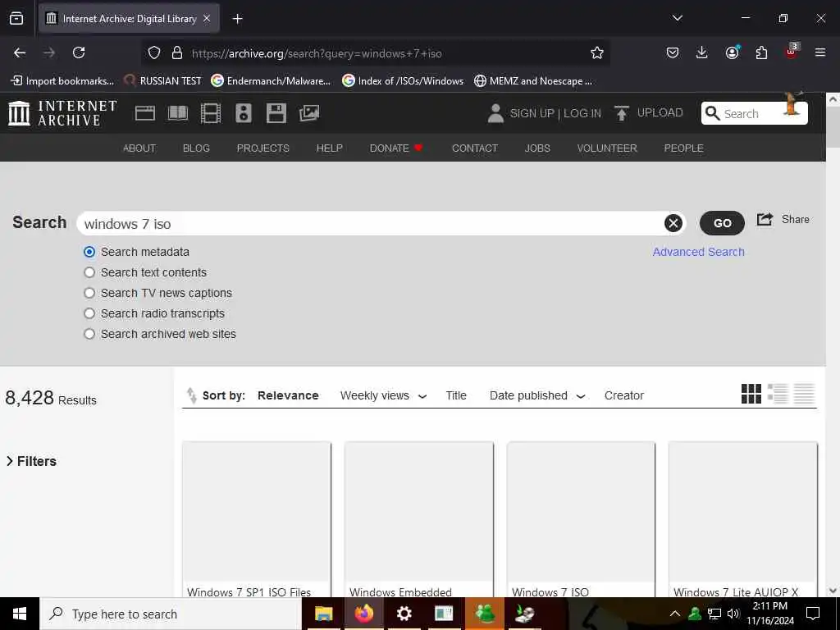This screenshot has width=840, height=630.
Task: Open the HELP nav item
Action: point(330,148)
